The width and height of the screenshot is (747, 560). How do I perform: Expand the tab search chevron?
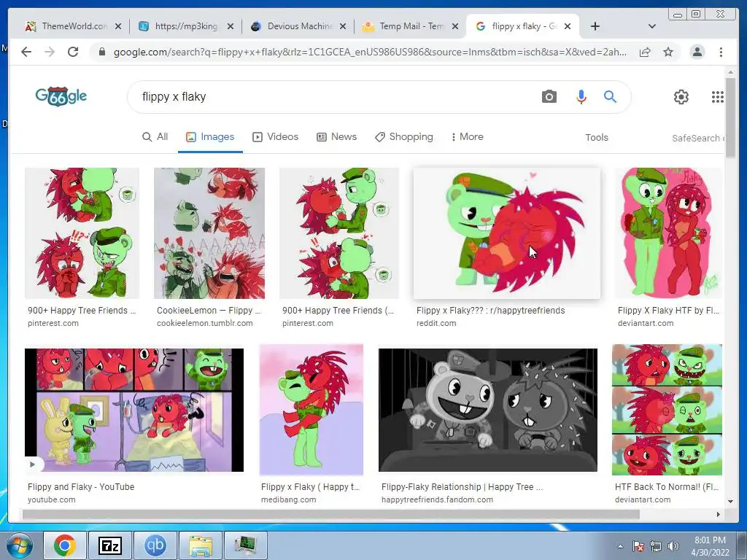[652, 26]
